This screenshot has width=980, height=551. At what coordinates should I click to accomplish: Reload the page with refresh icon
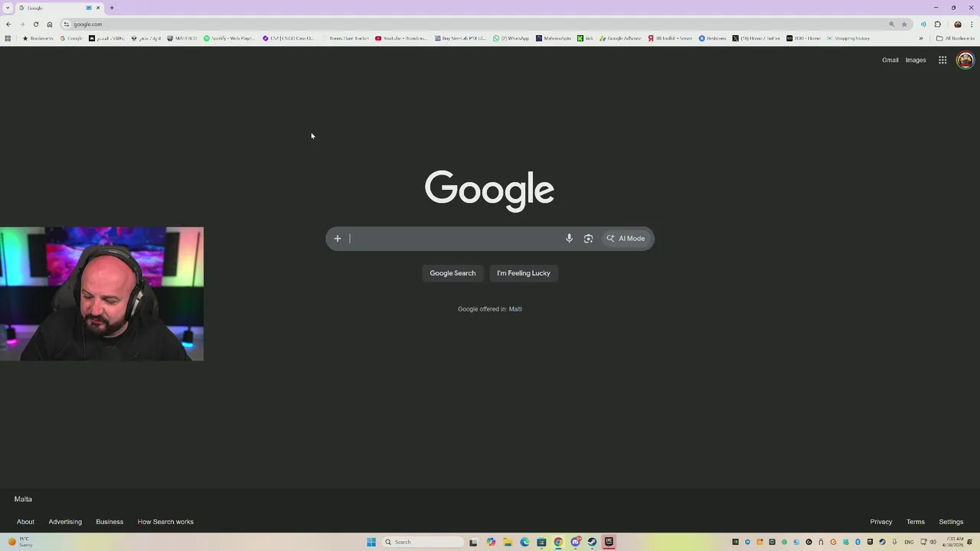pos(36,24)
